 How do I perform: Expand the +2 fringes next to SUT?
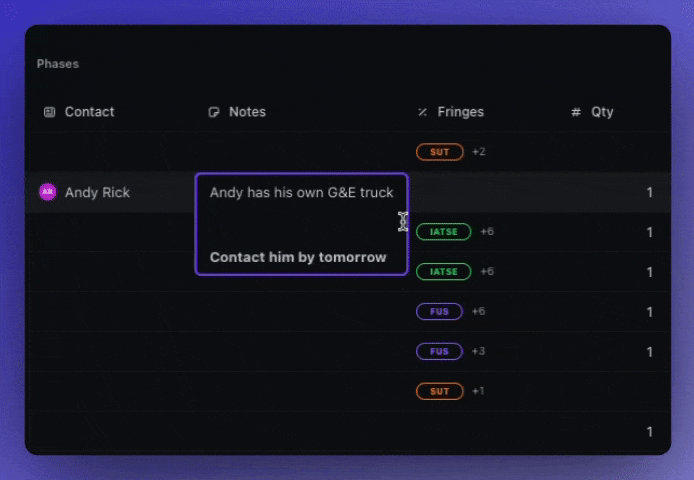tap(478, 152)
